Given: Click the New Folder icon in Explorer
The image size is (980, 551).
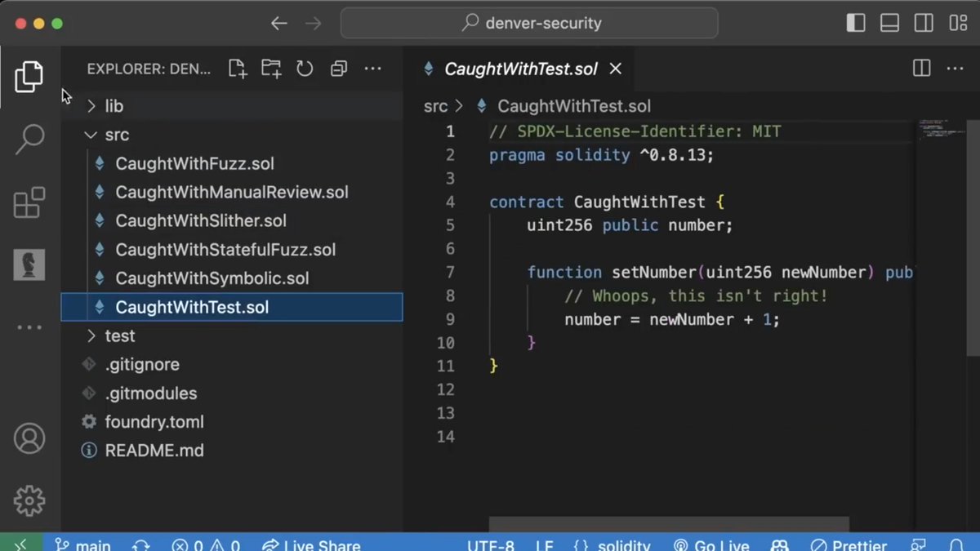Looking at the screenshot, I should [271, 69].
